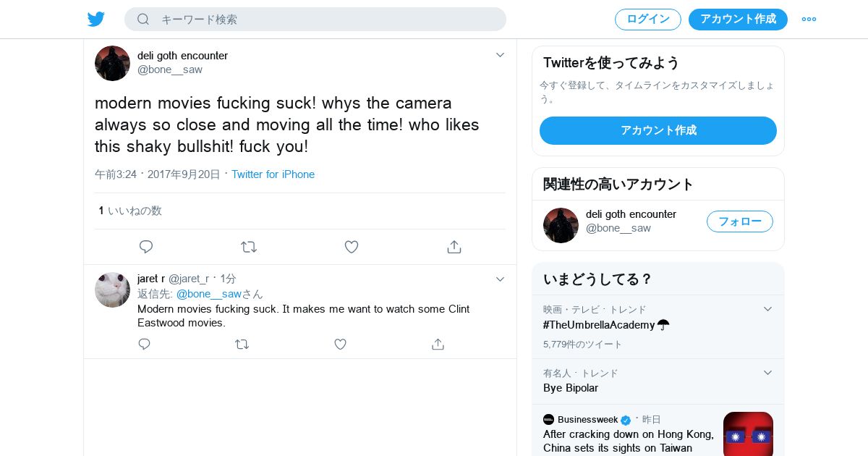Expand options for #TheUmbrellaAcademy trend
Image resolution: width=868 pixels, height=456 pixels.
(x=767, y=309)
